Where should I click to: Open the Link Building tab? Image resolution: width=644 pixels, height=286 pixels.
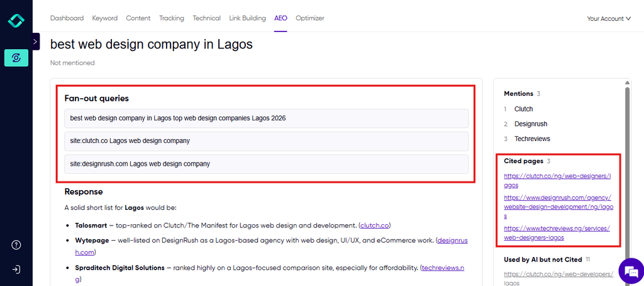pos(247,18)
